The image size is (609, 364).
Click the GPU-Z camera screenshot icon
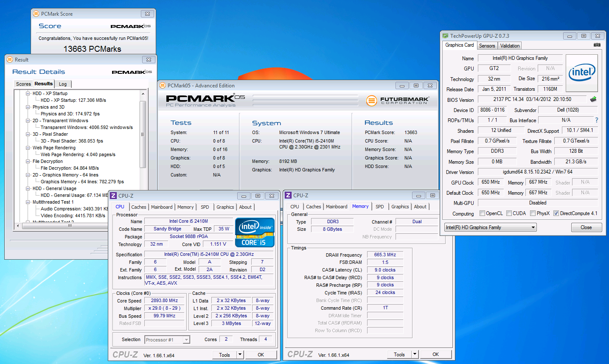pos(597,45)
